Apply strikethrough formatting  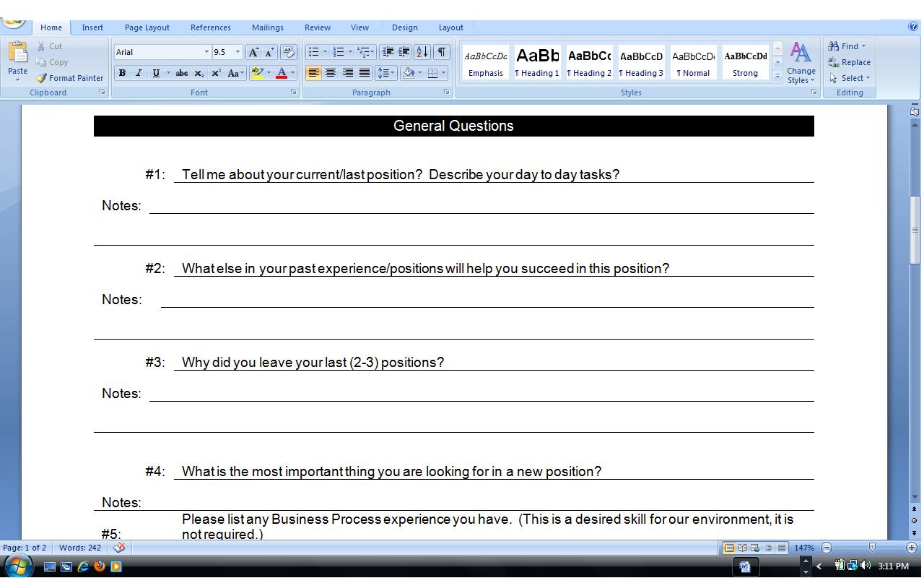182,73
